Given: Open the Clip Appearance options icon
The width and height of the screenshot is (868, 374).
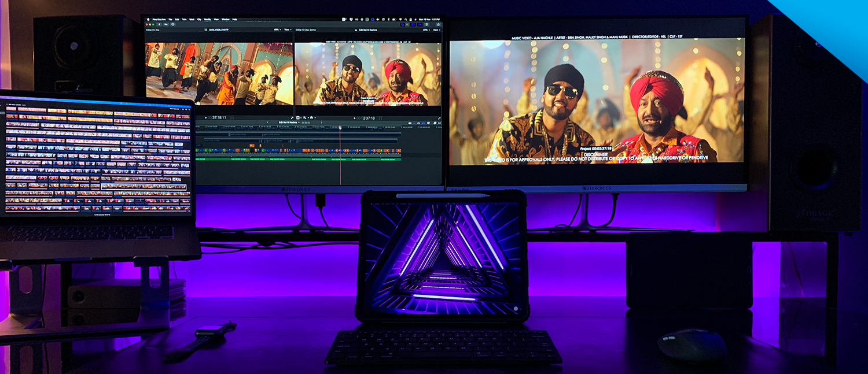Looking at the screenshot, I should click(428, 123).
